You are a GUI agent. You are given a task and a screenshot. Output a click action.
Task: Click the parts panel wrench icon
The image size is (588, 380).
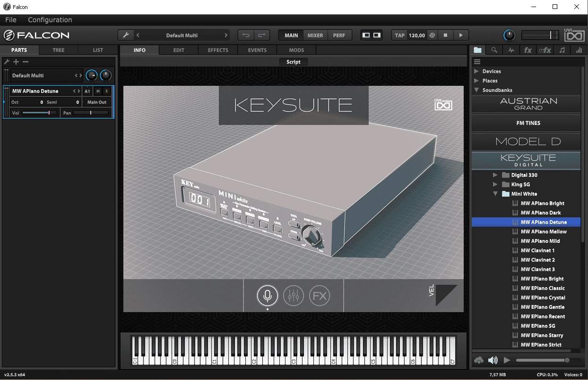coord(7,62)
